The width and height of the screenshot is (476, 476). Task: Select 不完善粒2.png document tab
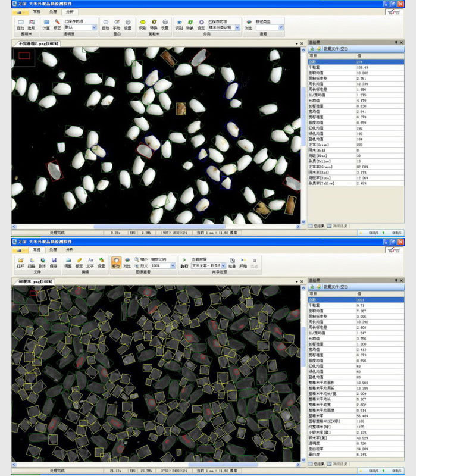[x=37, y=43]
